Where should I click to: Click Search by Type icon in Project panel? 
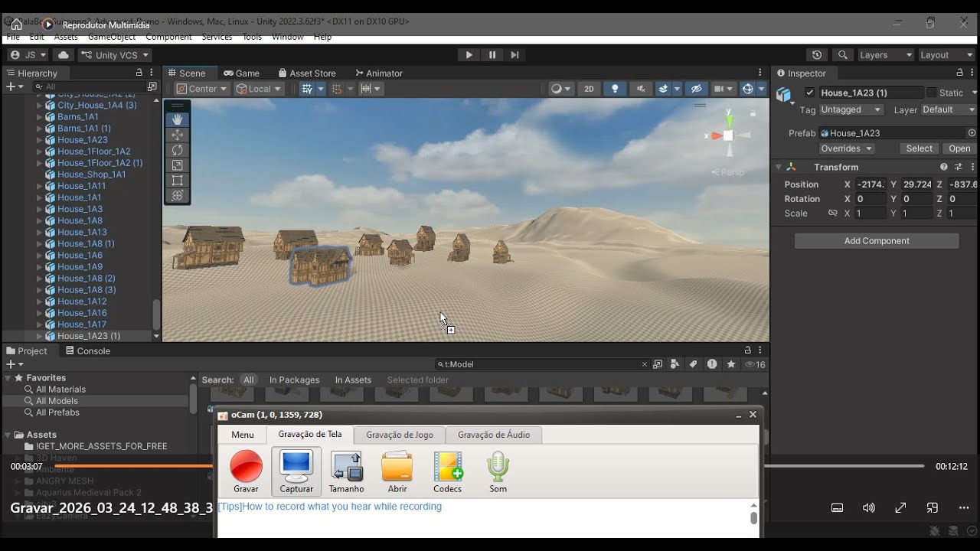click(675, 364)
